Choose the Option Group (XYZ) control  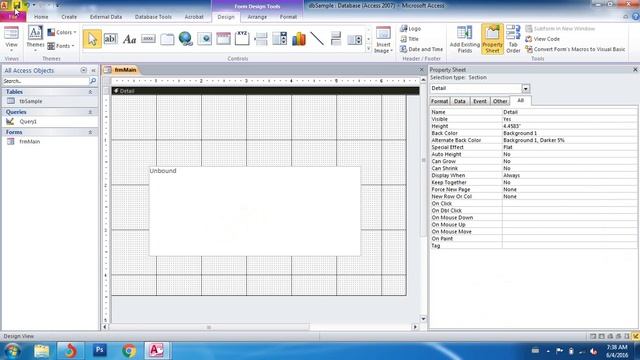pos(242,39)
